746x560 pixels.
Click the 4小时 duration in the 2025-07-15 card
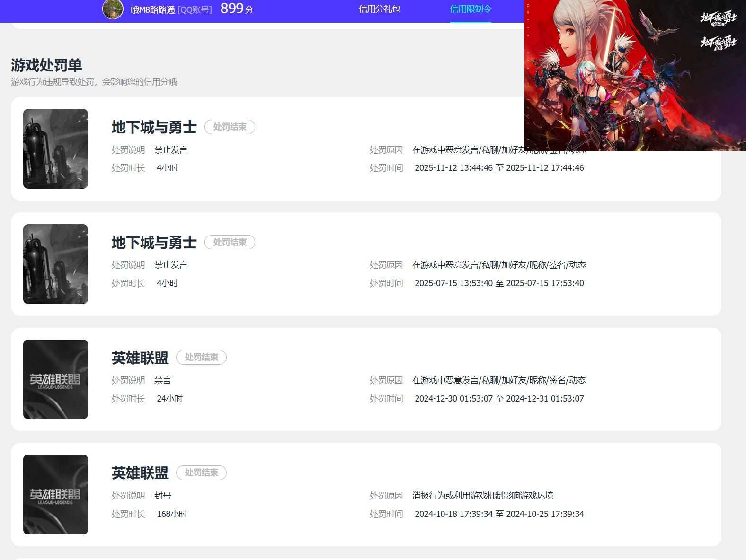click(x=168, y=283)
